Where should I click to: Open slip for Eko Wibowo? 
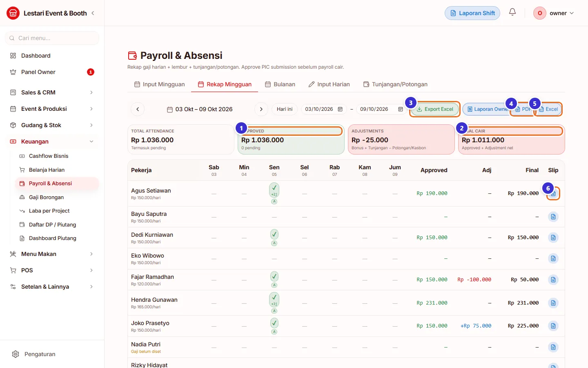[x=553, y=258]
